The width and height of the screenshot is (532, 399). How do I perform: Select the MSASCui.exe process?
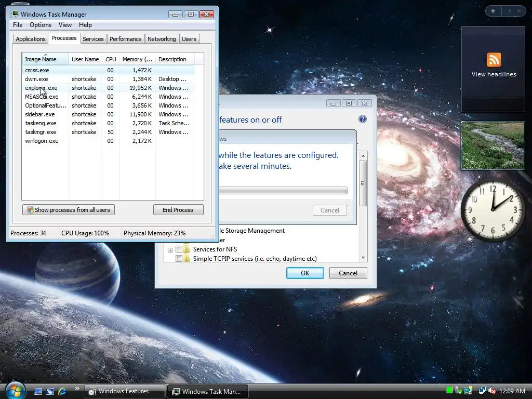click(108, 97)
